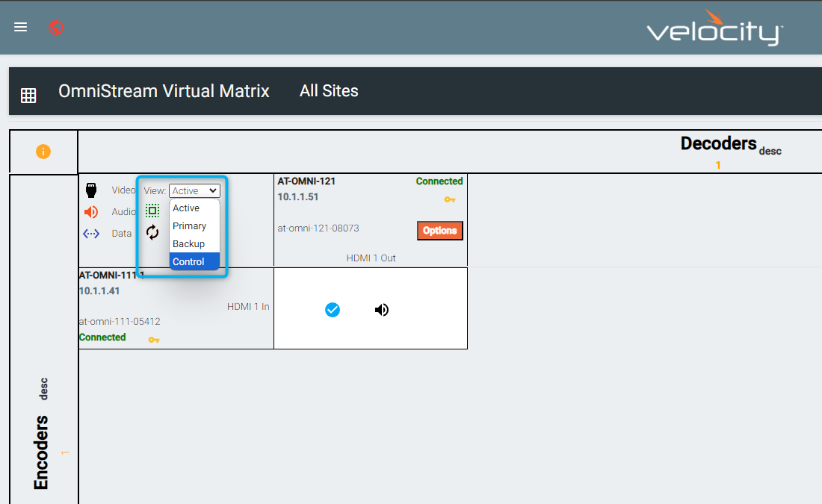Click the Data legend label

point(122,234)
